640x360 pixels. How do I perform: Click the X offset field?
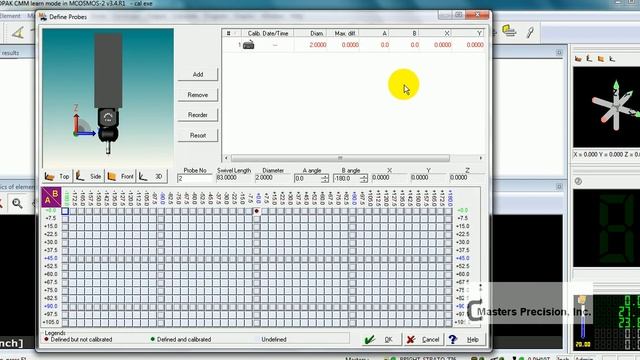[x=389, y=178]
